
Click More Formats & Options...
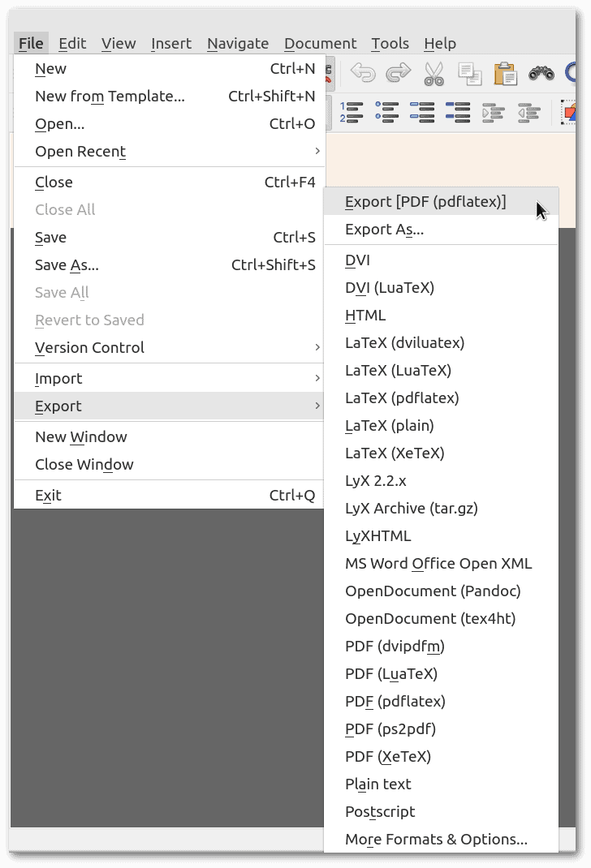[435, 839]
